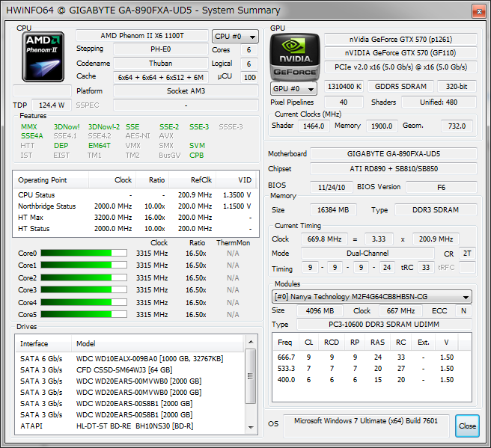Select the WDC WD10EALX-009BA0 drive row
This screenshot has width=491, height=448.
pyautogui.click(x=129, y=358)
